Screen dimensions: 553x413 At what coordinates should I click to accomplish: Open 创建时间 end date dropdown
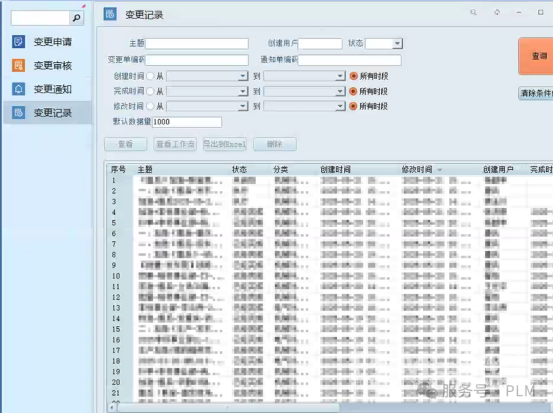click(x=340, y=76)
